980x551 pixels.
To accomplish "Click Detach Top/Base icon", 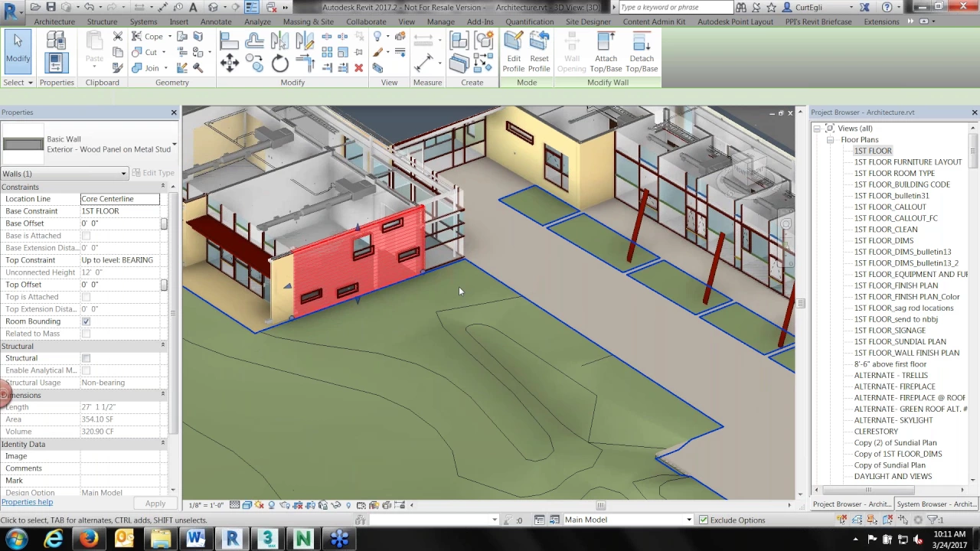I will [642, 53].
